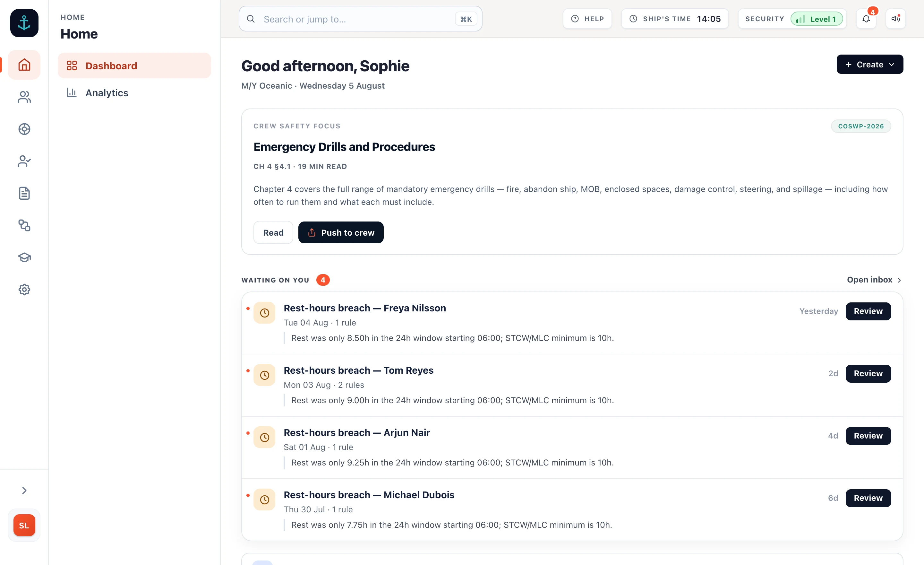The height and width of the screenshot is (565, 924).
Task: Focus the Search or jump to field
Action: click(360, 19)
